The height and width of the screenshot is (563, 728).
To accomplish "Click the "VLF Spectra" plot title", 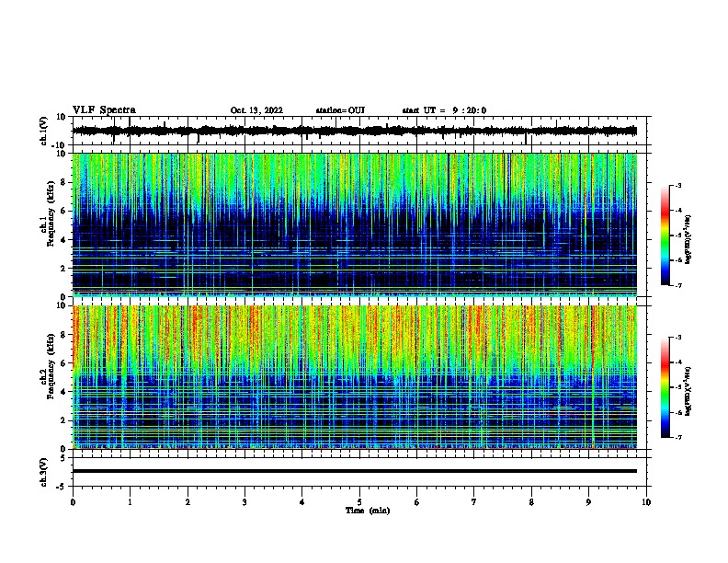I will click(104, 110).
